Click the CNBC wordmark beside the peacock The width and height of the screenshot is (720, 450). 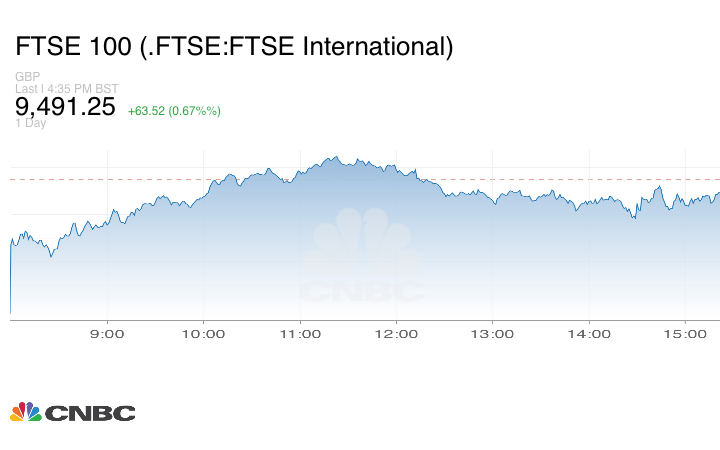point(89,413)
